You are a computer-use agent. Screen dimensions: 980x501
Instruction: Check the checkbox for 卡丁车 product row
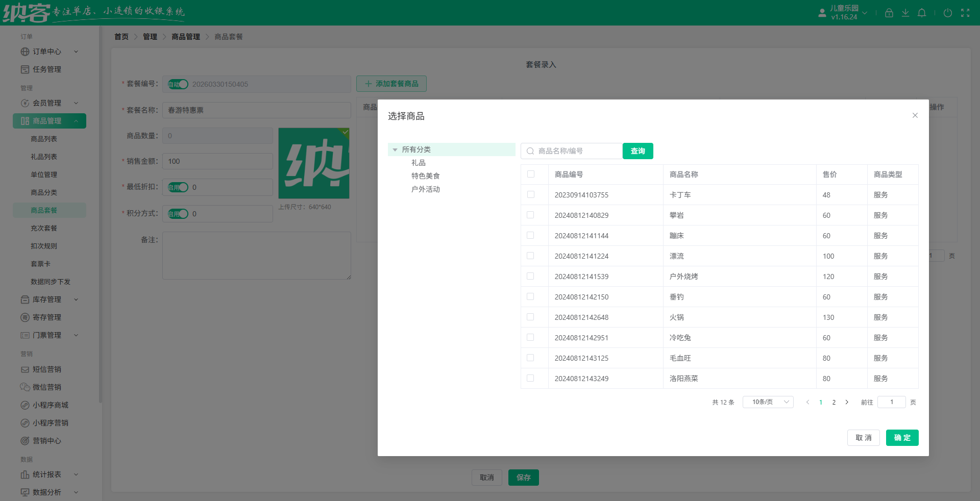click(530, 195)
